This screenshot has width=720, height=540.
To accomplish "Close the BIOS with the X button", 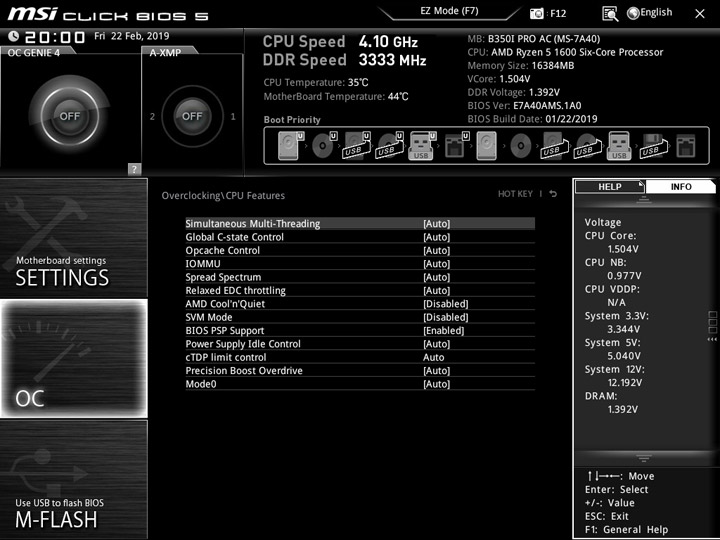I will (700, 14).
